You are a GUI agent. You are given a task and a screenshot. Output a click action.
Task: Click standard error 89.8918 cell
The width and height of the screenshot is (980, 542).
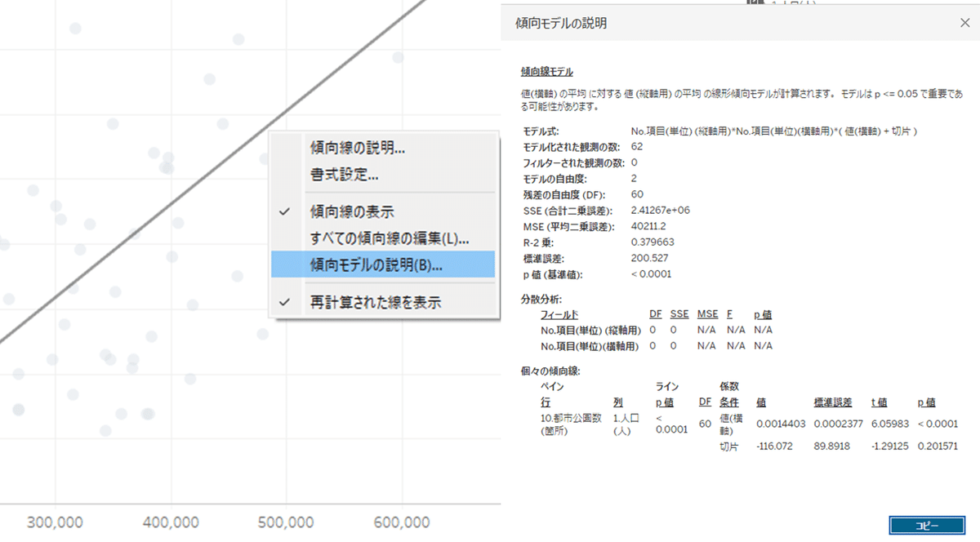[833, 447]
